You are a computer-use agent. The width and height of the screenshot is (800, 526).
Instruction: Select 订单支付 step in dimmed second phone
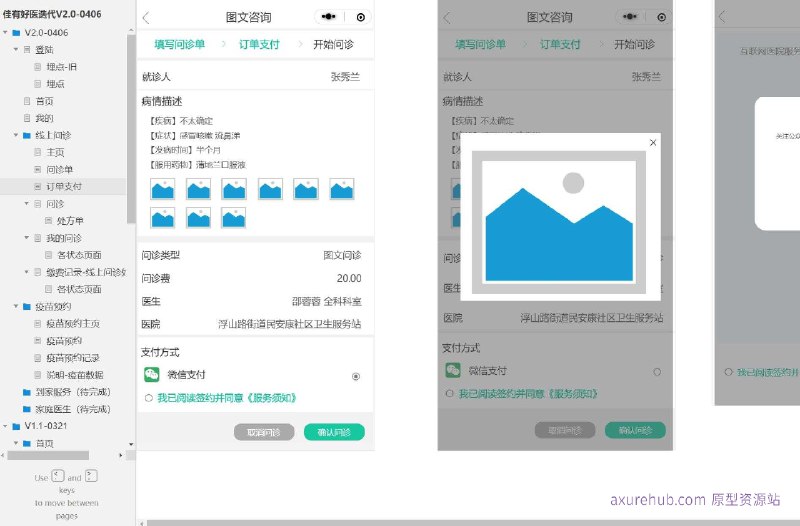[560, 44]
